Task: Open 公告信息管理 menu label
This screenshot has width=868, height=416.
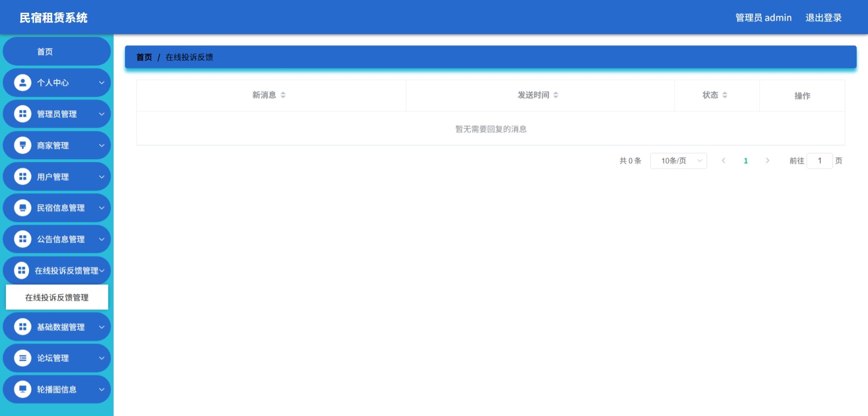Action: click(61, 239)
